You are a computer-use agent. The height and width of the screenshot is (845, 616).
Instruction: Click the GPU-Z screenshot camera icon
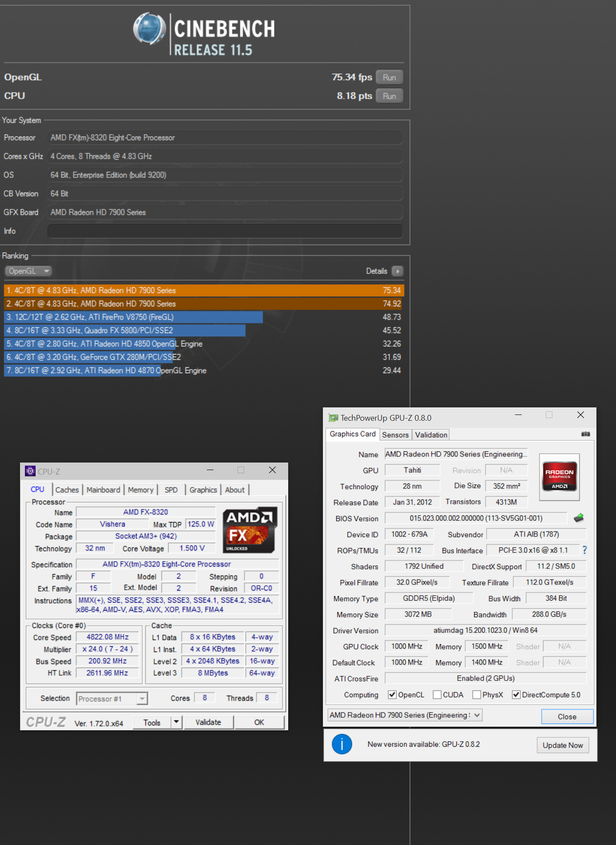586,434
